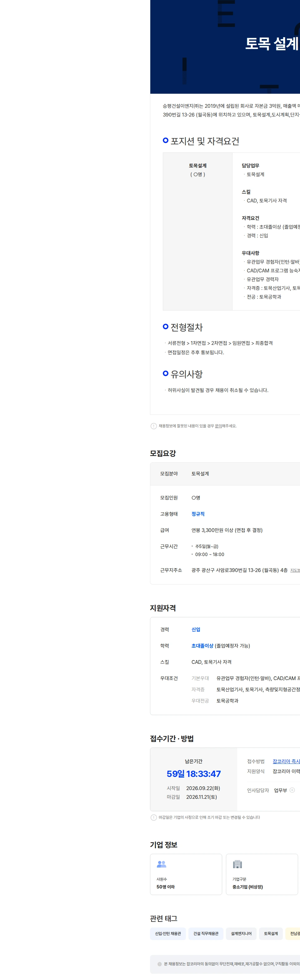Open the 잡코리아 즉시 application method link
This screenshot has height=980, width=300.
(286, 761)
